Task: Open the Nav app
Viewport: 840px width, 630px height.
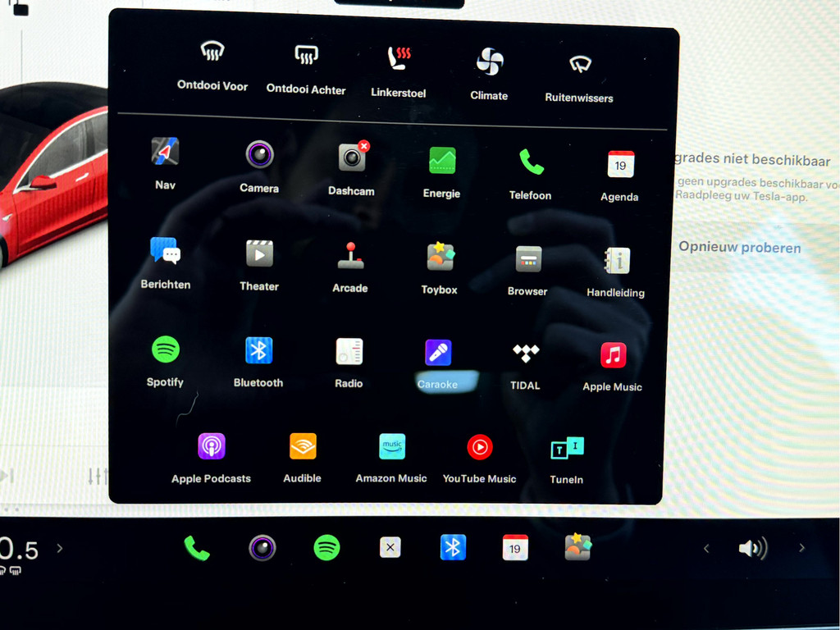Action: pos(165,151)
